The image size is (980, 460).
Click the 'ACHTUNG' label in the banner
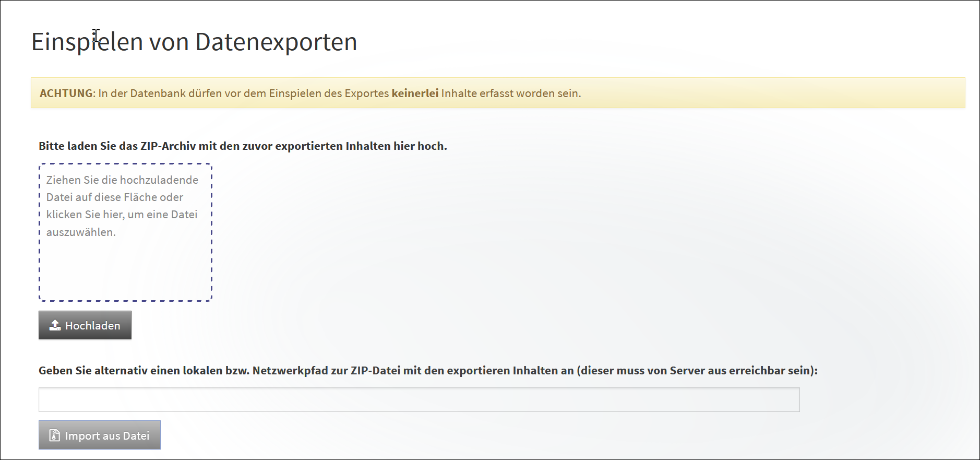[x=66, y=93]
